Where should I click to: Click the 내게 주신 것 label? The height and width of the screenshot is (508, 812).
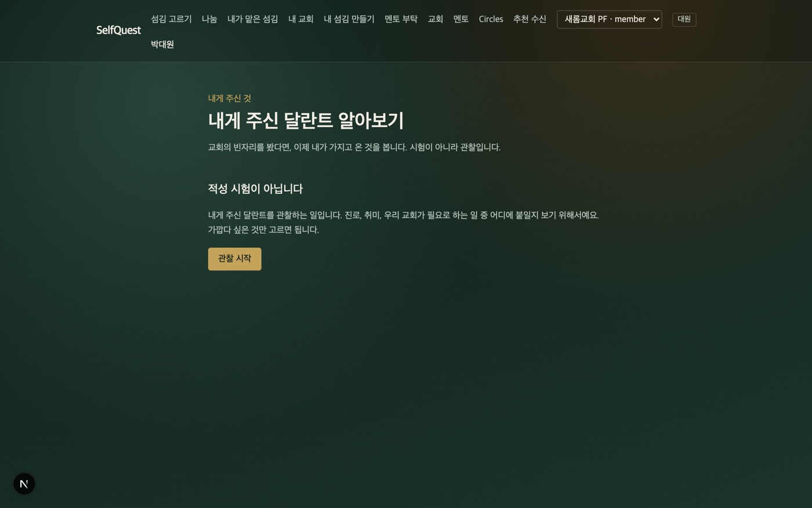tap(230, 99)
